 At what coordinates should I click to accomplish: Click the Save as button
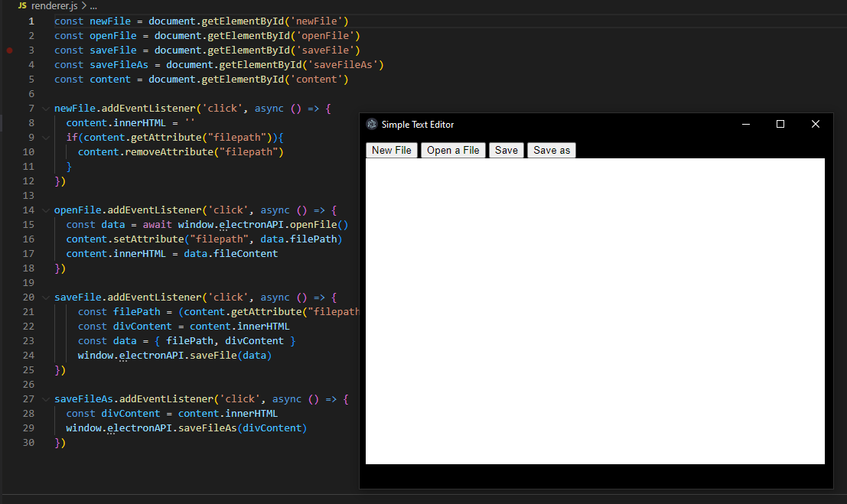pos(552,150)
